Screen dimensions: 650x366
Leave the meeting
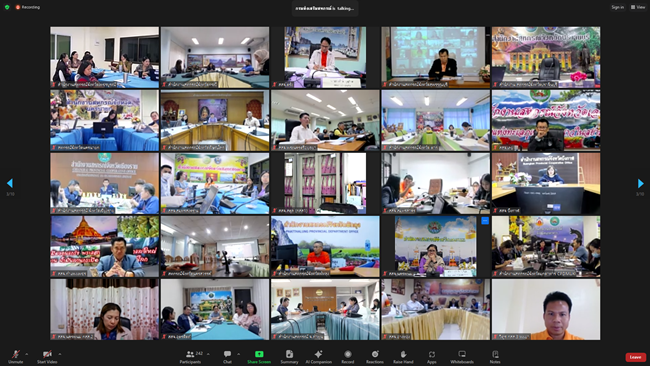[x=635, y=357]
